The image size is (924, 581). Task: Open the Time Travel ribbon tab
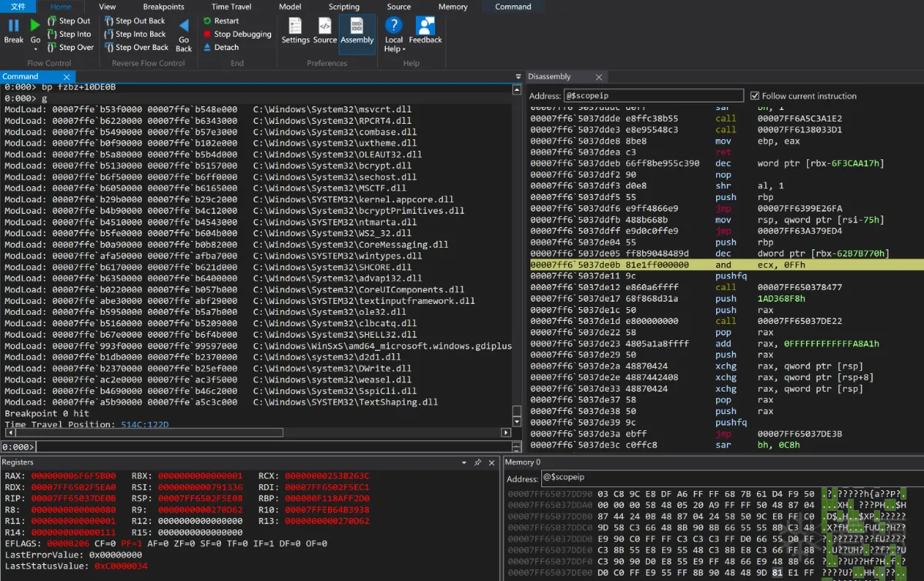[231, 7]
